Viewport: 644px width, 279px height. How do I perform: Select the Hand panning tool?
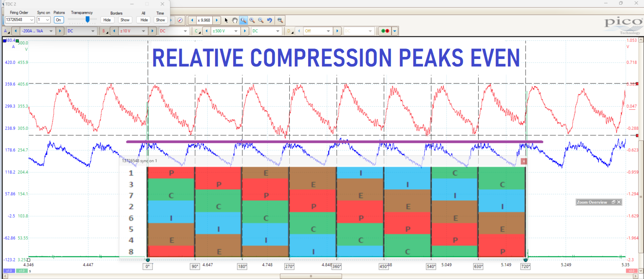(234, 20)
